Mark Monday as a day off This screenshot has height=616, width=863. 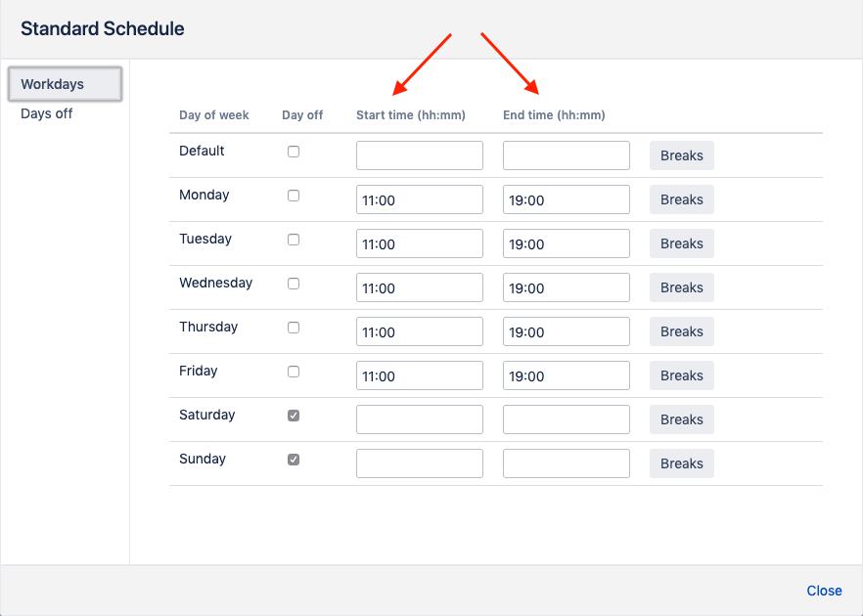pyautogui.click(x=294, y=196)
